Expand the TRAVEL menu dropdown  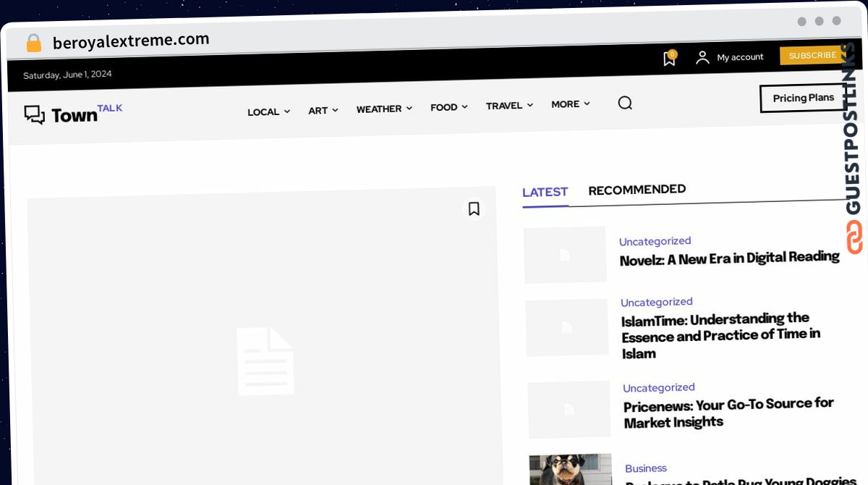click(x=509, y=106)
